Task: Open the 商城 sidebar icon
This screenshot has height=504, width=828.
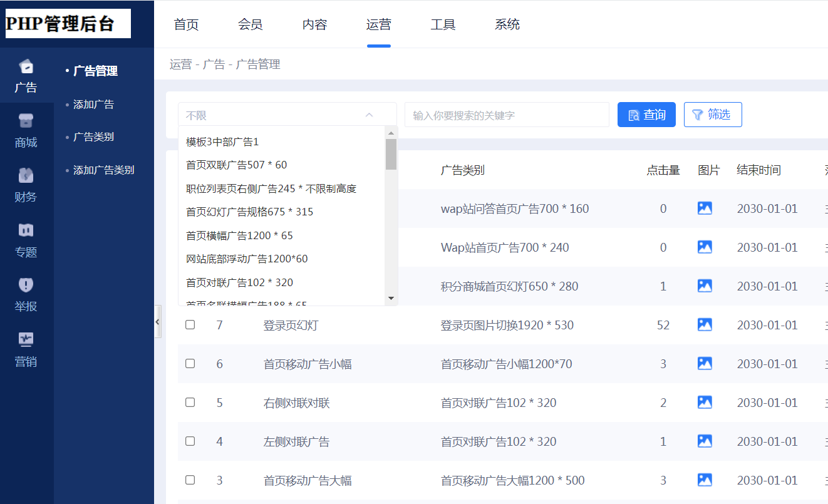Action: click(x=26, y=122)
